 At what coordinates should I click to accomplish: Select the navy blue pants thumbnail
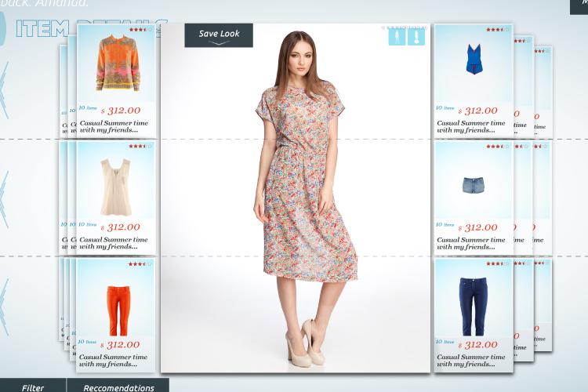pos(473,307)
